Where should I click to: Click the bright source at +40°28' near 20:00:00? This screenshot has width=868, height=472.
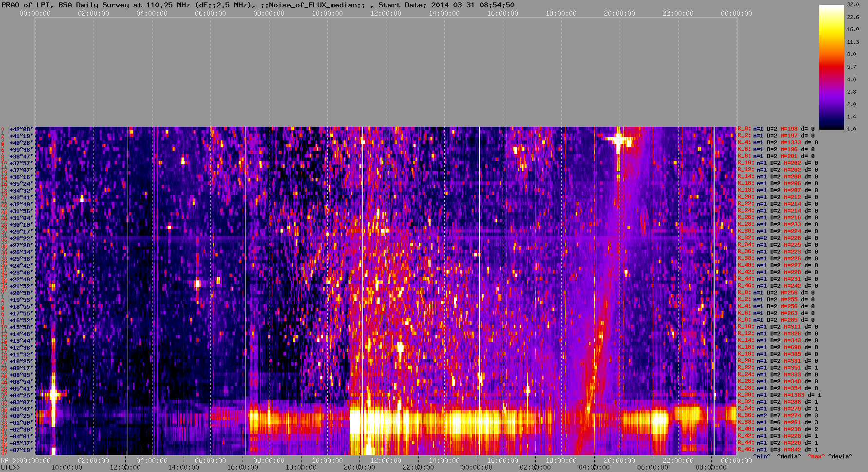click(618, 140)
